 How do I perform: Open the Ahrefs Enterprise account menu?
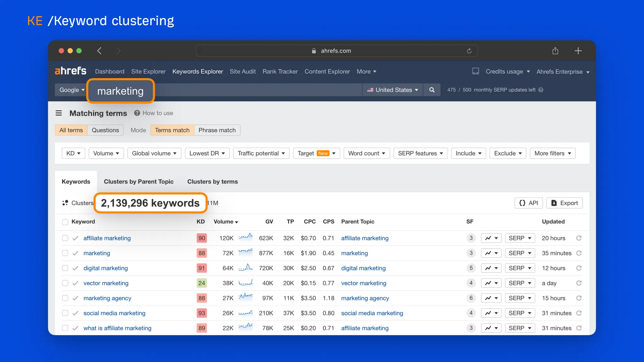click(563, 72)
